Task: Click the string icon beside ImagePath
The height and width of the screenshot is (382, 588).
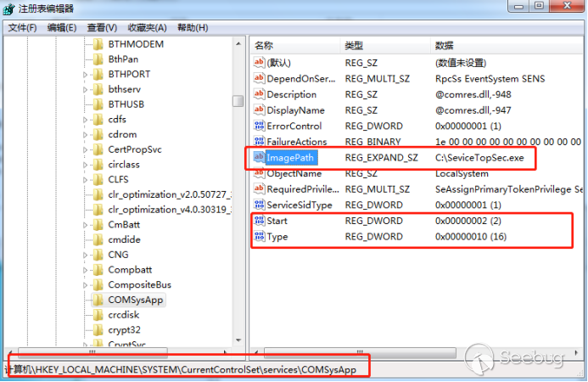Action: pyautogui.click(x=259, y=157)
